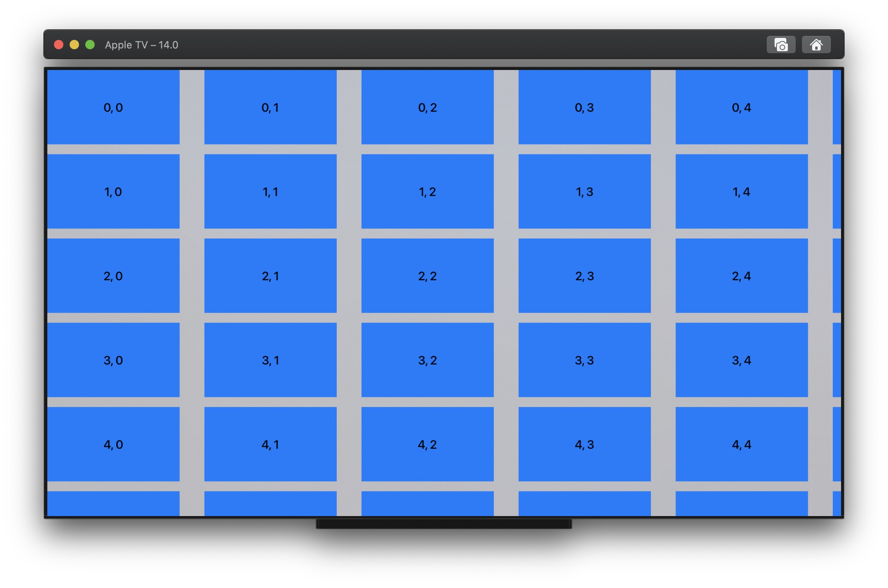Take a screenshot with the camera icon

point(781,45)
